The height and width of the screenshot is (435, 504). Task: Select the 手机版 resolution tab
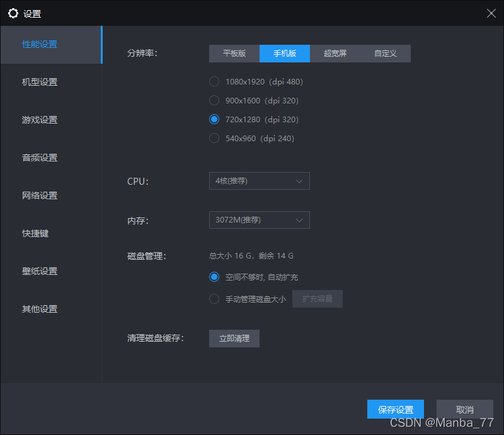(x=285, y=54)
